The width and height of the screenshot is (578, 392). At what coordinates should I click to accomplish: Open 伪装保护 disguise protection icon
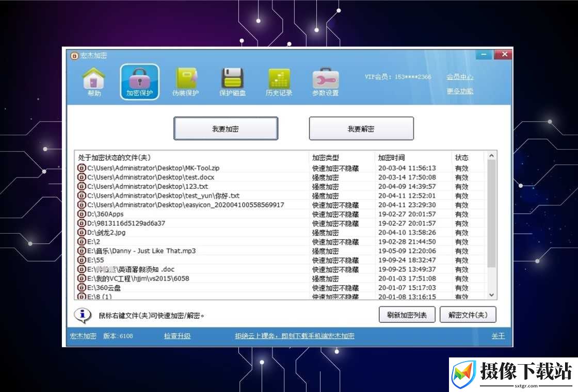186,82
